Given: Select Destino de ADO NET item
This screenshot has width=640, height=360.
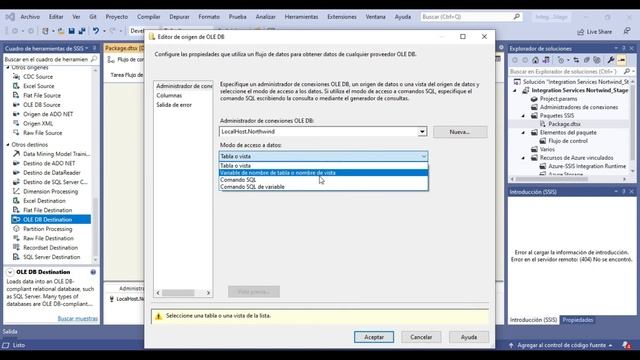Looking at the screenshot, I should tap(49, 163).
